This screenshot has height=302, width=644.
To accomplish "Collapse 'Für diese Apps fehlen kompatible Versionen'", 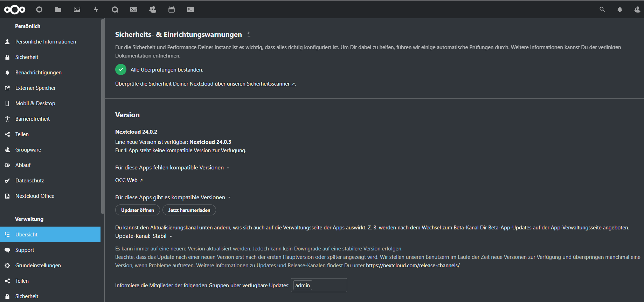I will (x=172, y=168).
